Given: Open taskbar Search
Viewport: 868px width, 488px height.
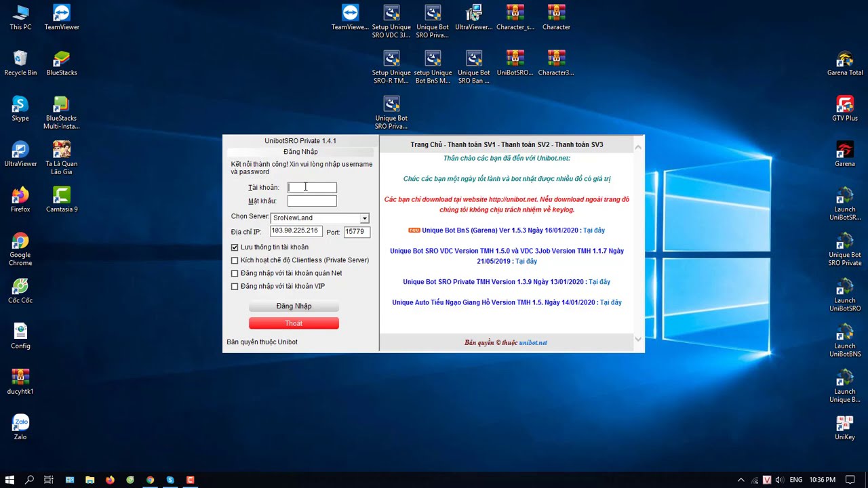Looking at the screenshot, I should (29, 480).
